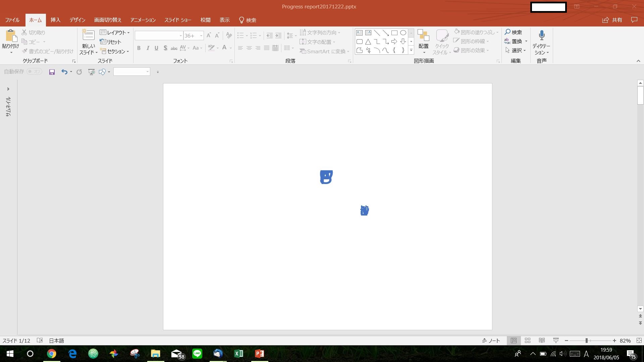Expand the shapes gallery more arrow
644x362 pixels.
411,50
